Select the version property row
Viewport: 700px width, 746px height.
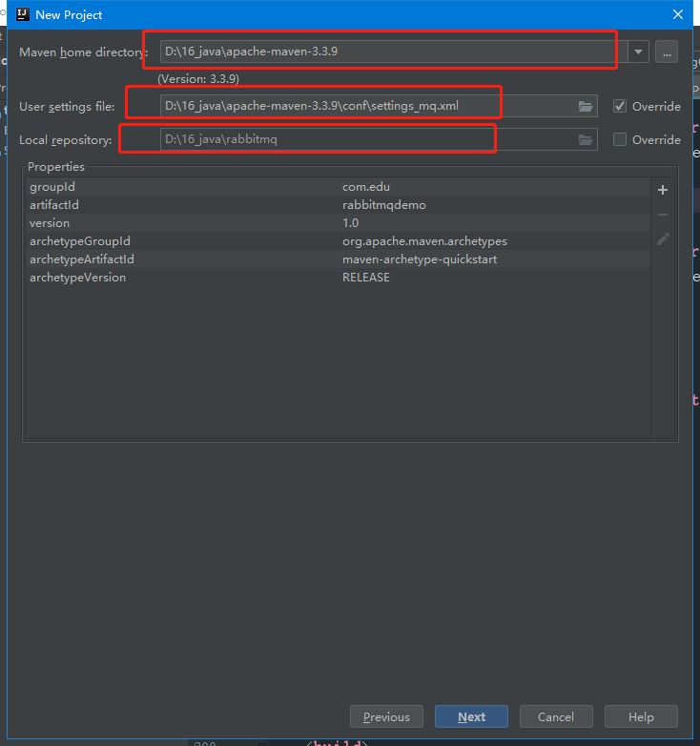(339, 223)
